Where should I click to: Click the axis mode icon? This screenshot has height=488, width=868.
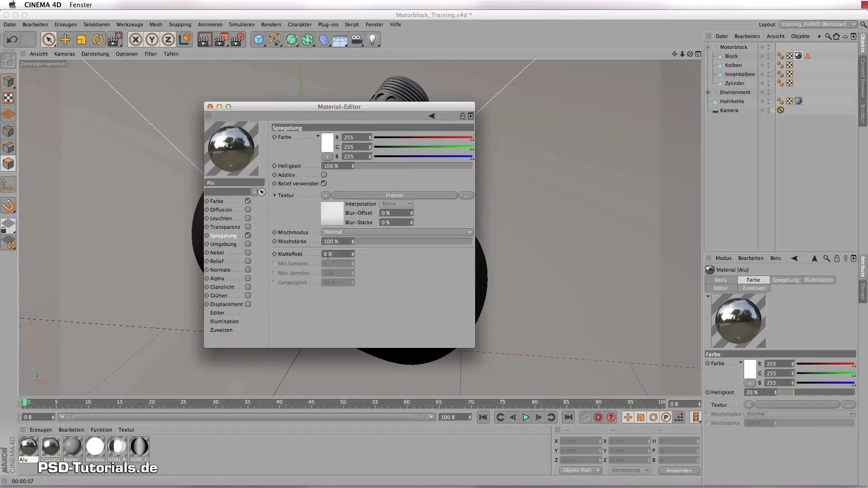coord(8,185)
